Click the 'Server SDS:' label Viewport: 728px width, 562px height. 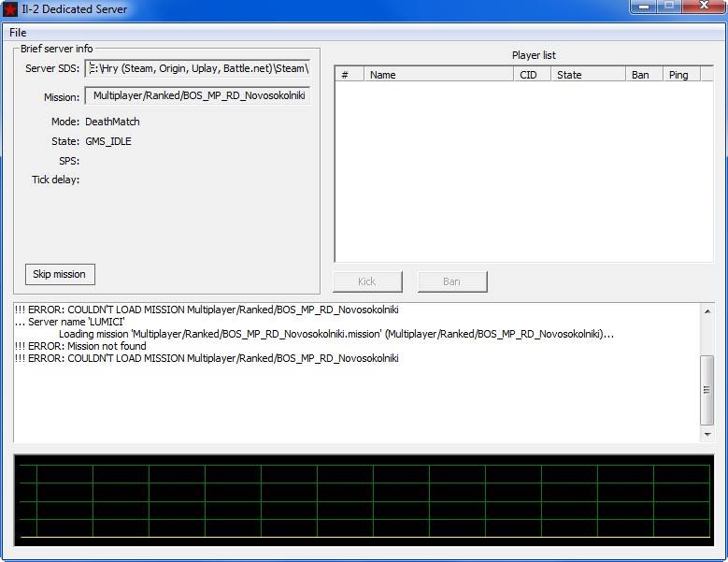coord(52,68)
